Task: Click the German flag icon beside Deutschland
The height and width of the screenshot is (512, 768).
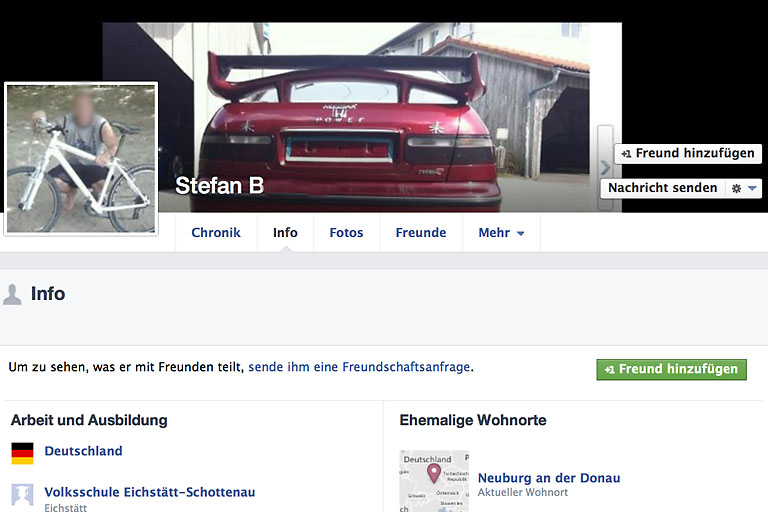Action: 22,452
